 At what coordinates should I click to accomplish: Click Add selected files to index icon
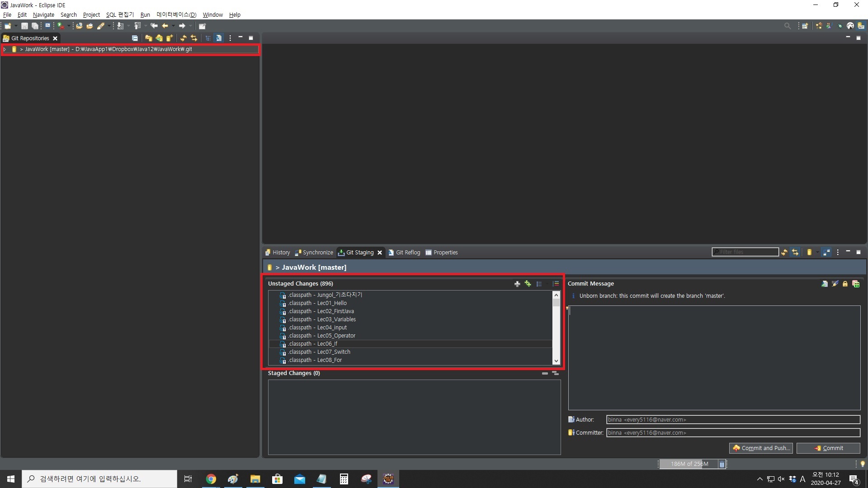[517, 284]
